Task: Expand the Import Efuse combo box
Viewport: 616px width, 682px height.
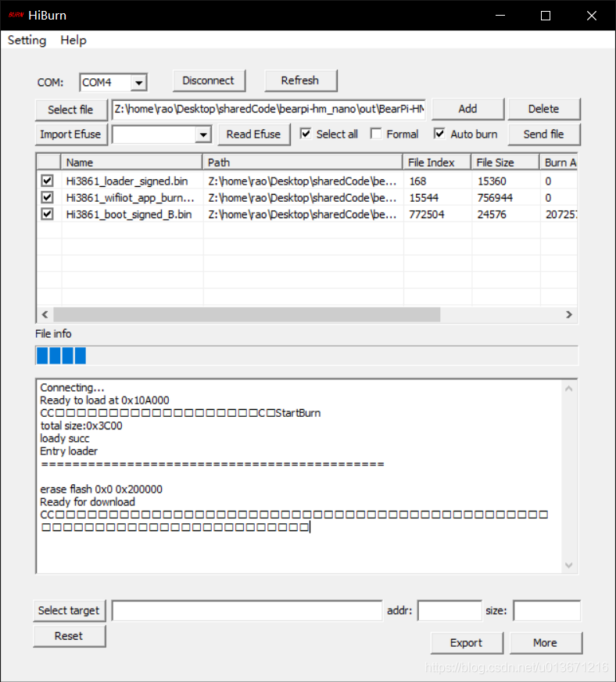Action: (x=203, y=135)
